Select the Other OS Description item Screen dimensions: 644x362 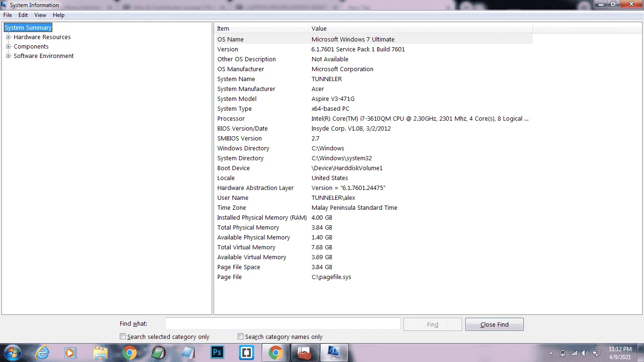tap(247, 59)
